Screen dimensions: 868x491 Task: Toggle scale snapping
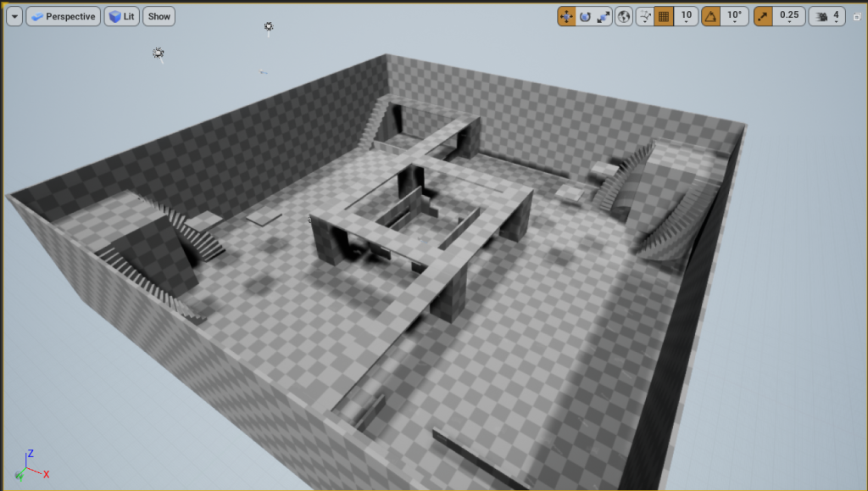[x=764, y=16]
